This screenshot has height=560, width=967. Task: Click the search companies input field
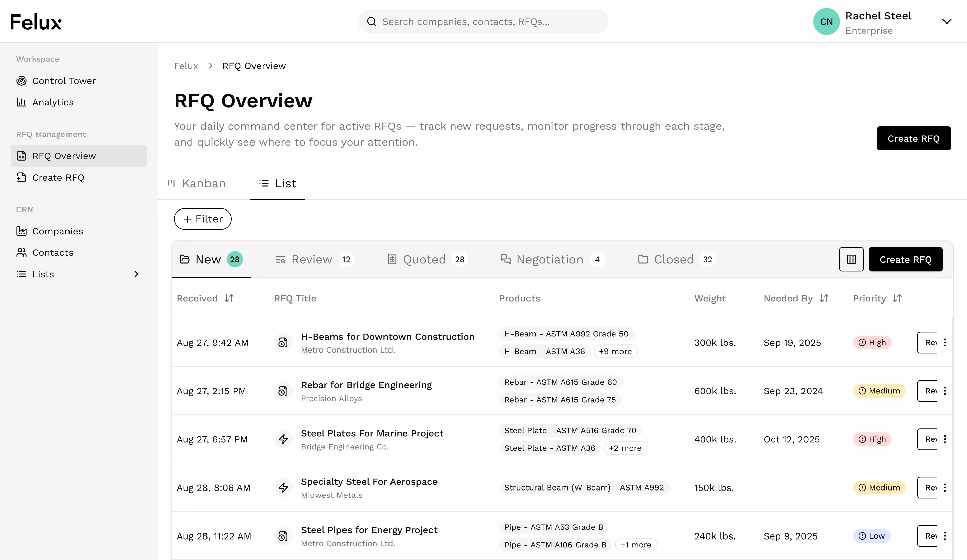pyautogui.click(x=483, y=21)
